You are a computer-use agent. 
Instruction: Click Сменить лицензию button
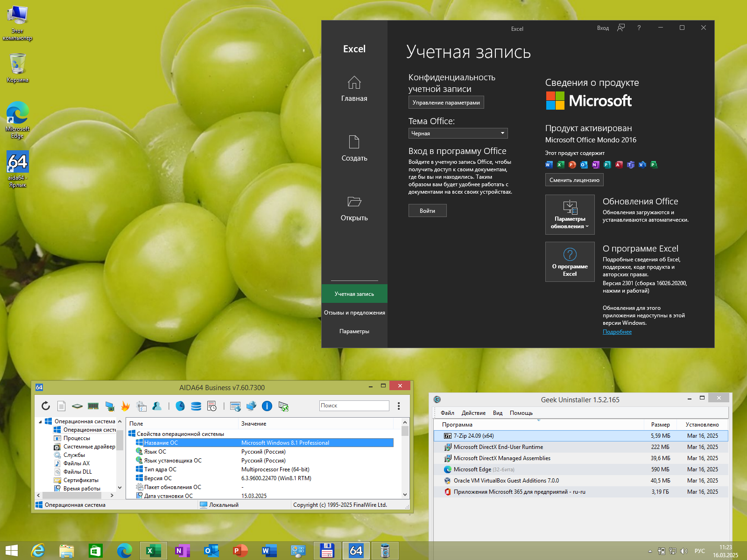tap(574, 180)
